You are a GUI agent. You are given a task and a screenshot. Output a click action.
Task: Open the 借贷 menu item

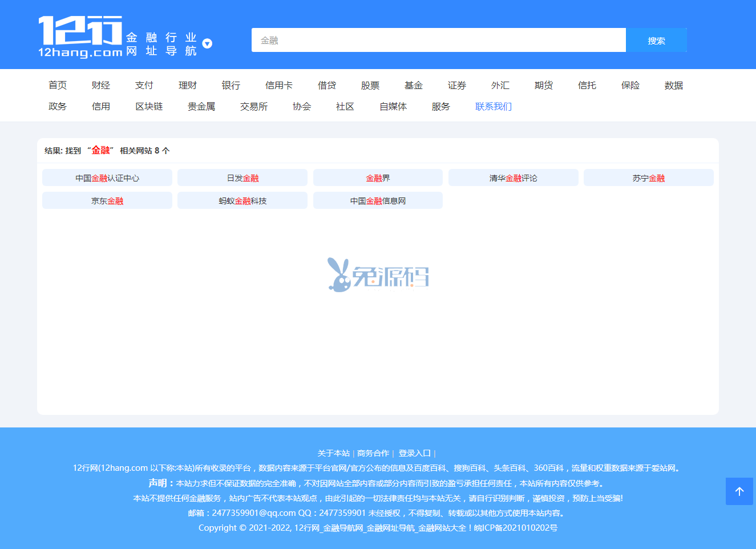coord(327,85)
